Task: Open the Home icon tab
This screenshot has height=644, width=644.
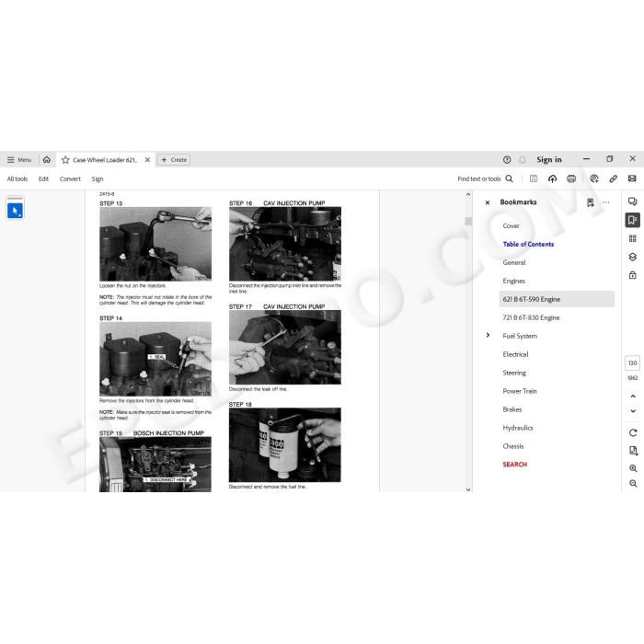Action: [x=47, y=160]
